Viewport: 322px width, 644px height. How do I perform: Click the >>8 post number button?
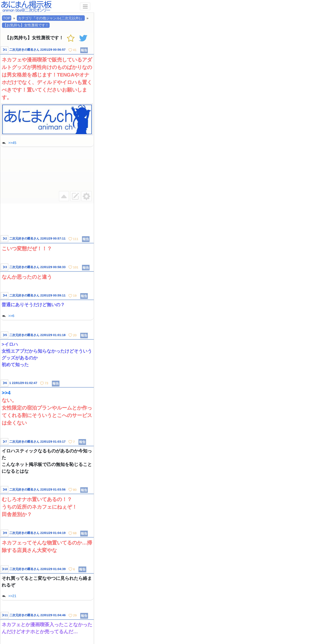pyautogui.click(x=5, y=490)
